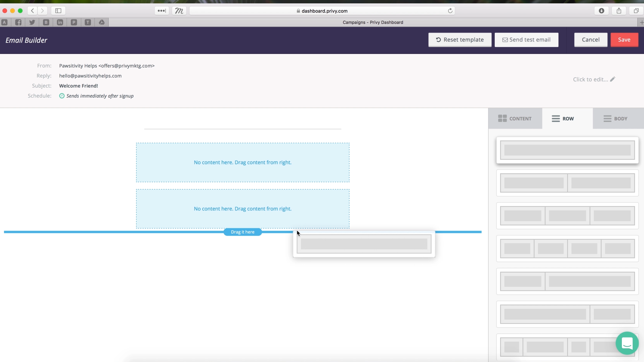Viewport: 644px width, 362px height.
Task: Select the Campaigns - Privy Dashboard tab
Action: click(373, 22)
